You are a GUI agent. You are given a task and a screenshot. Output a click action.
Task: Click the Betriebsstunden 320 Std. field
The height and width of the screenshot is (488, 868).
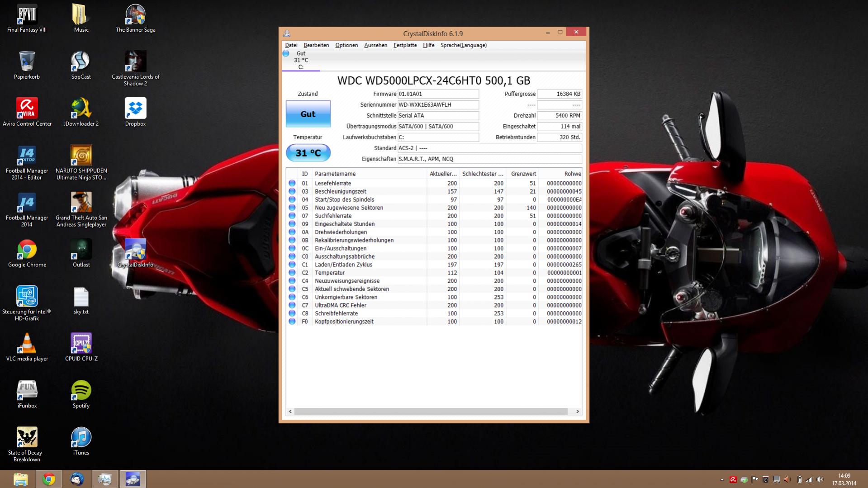pos(560,137)
